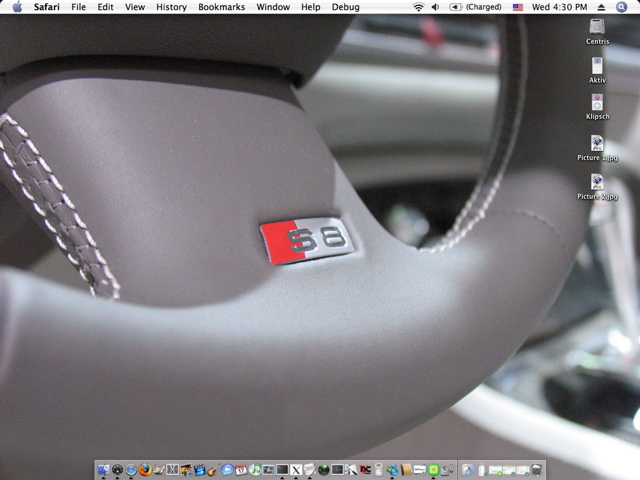This screenshot has height=480, width=640.
Task: Open the Safari application menu
Action: pyautogui.click(x=47, y=7)
